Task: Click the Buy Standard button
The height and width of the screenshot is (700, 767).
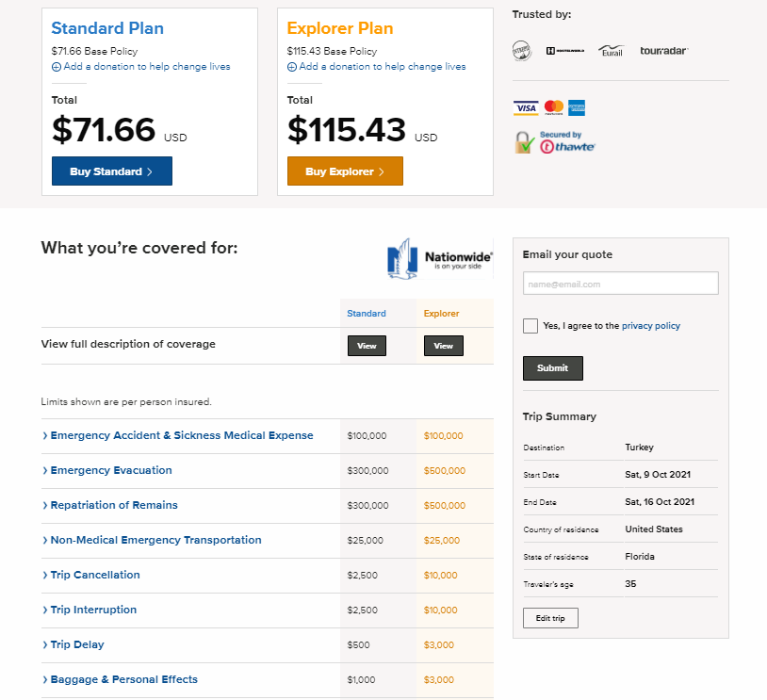Action: pos(112,171)
